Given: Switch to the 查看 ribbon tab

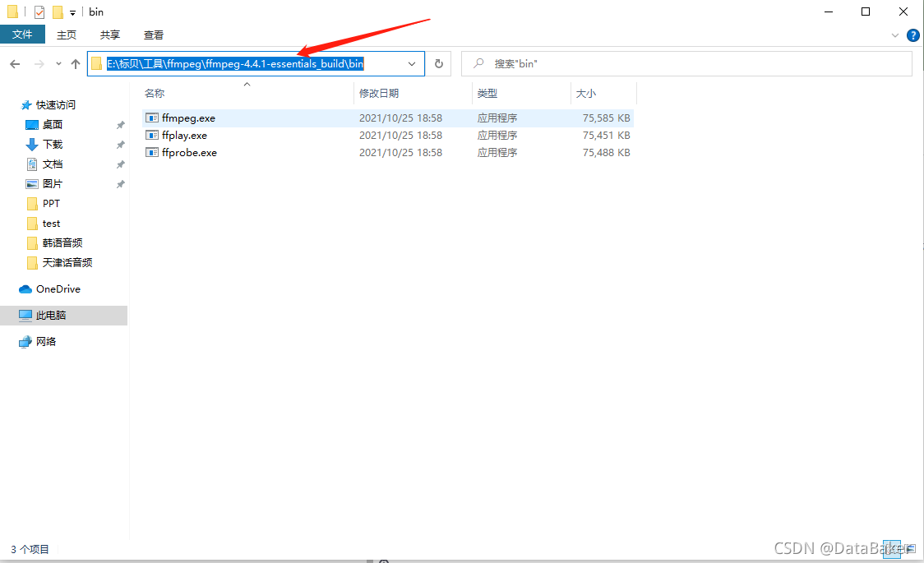Looking at the screenshot, I should 154,35.
